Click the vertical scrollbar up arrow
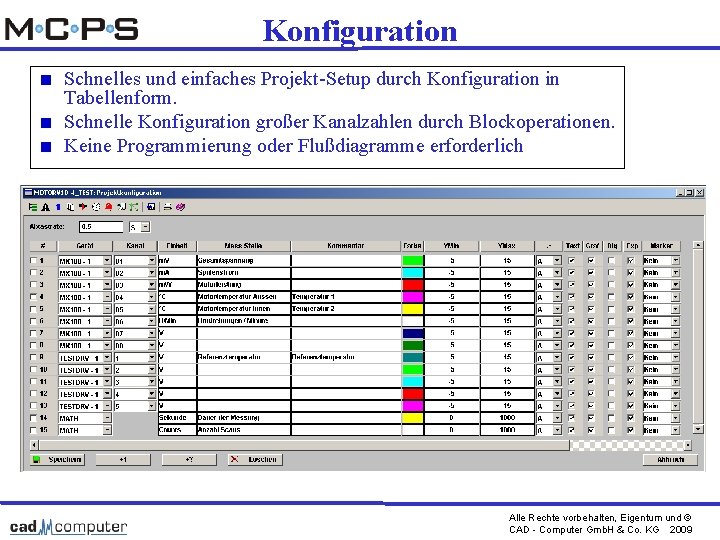Screen dimensions: 720x540 tap(698, 246)
